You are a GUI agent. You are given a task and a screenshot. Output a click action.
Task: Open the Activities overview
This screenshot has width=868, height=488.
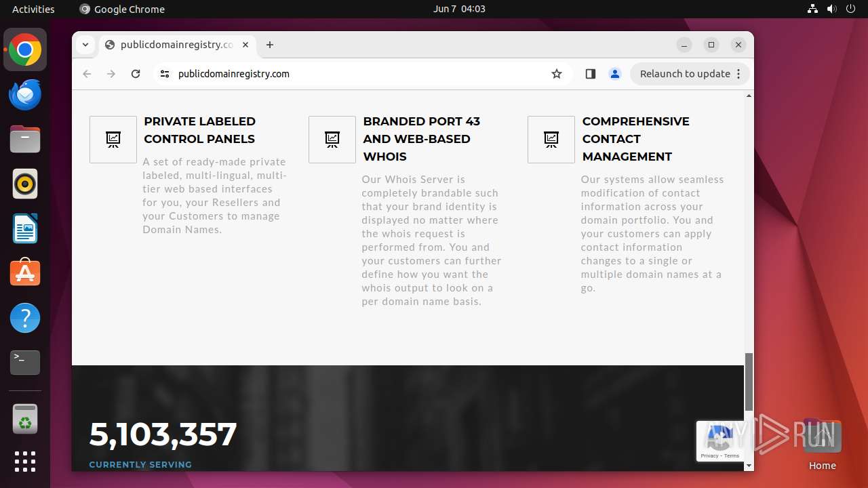point(33,9)
